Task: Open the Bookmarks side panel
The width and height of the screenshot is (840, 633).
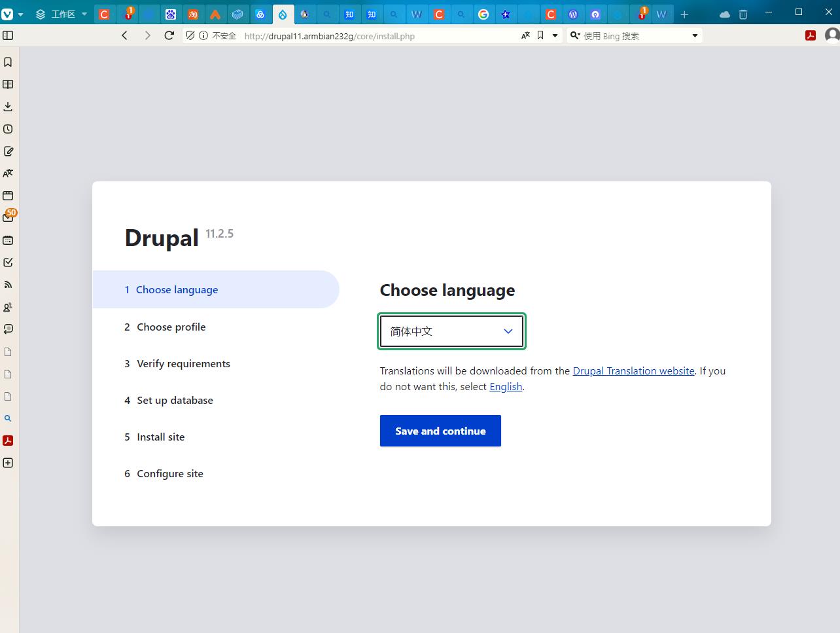Action: click(8, 62)
